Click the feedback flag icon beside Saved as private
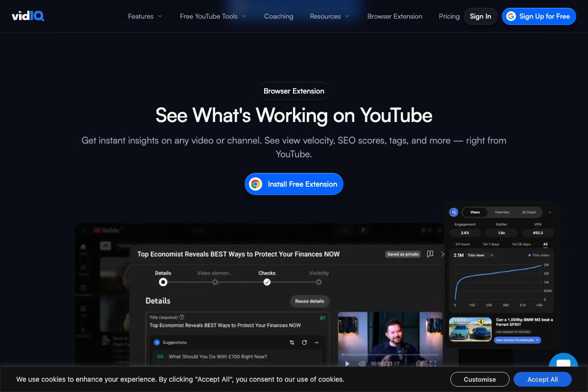The image size is (588, 392). pyautogui.click(x=430, y=254)
